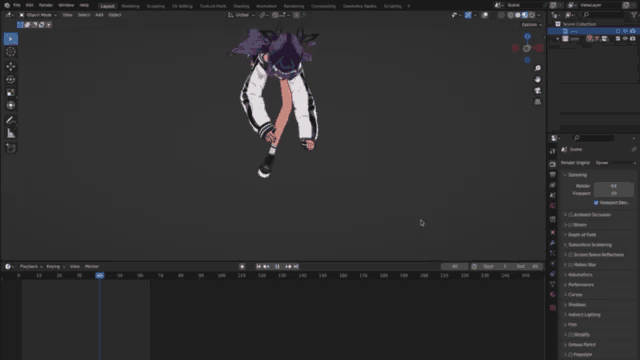Activate the Scale tool
The width and height of the screenshot is (640, 360).
[11, 92]
